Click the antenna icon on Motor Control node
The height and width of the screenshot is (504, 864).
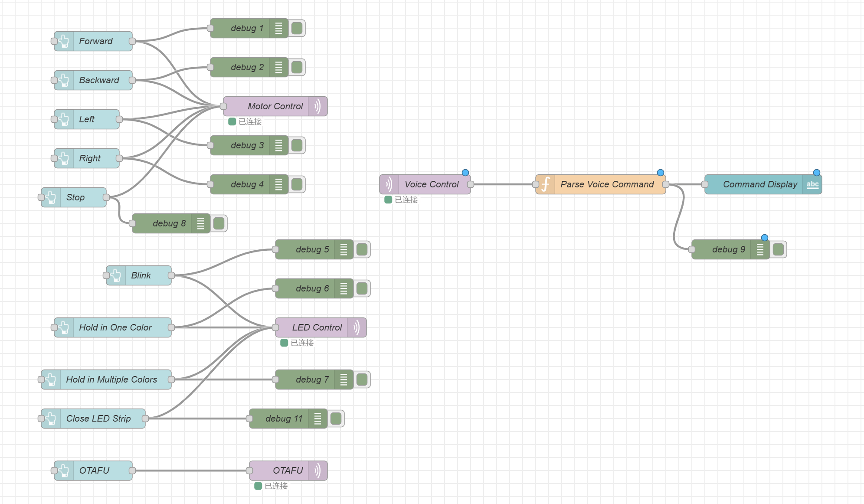[318, 106]
